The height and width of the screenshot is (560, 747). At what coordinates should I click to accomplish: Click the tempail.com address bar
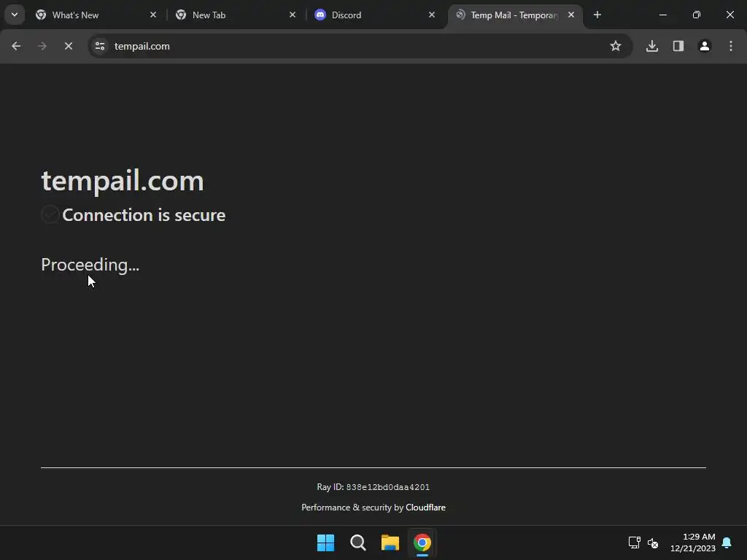tap(360, 46)
